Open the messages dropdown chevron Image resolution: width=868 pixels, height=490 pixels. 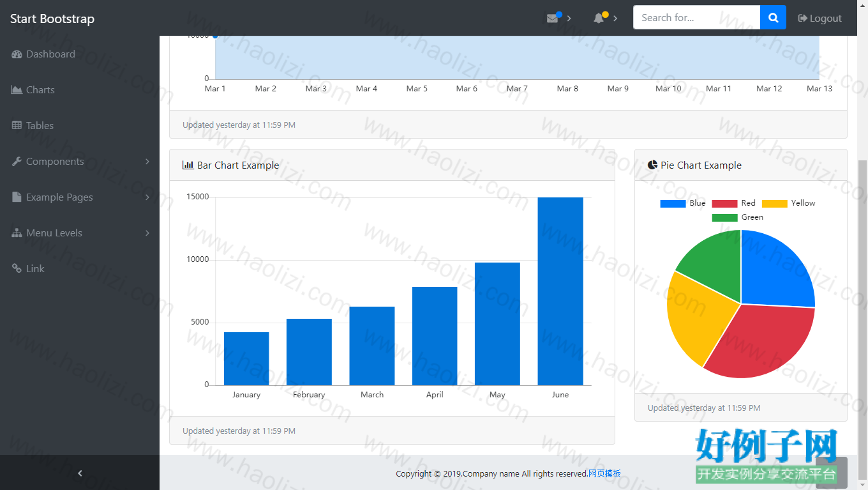point(569,18)
